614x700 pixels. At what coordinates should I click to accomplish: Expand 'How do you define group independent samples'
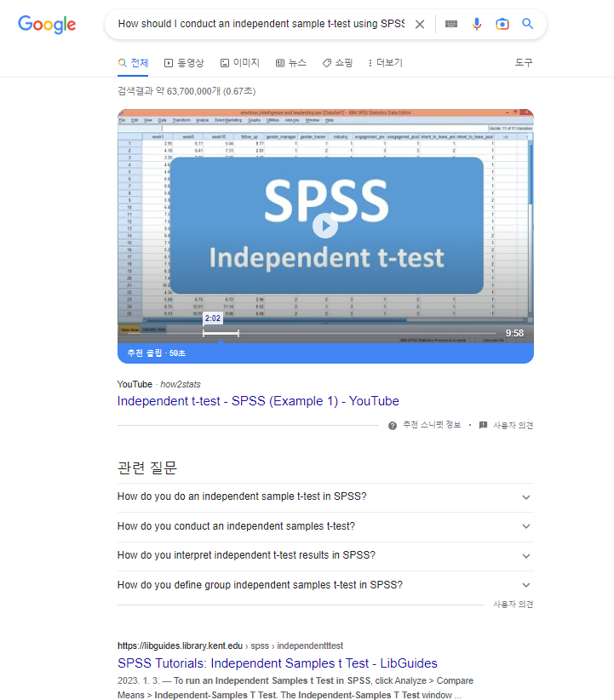click(325, 585)
